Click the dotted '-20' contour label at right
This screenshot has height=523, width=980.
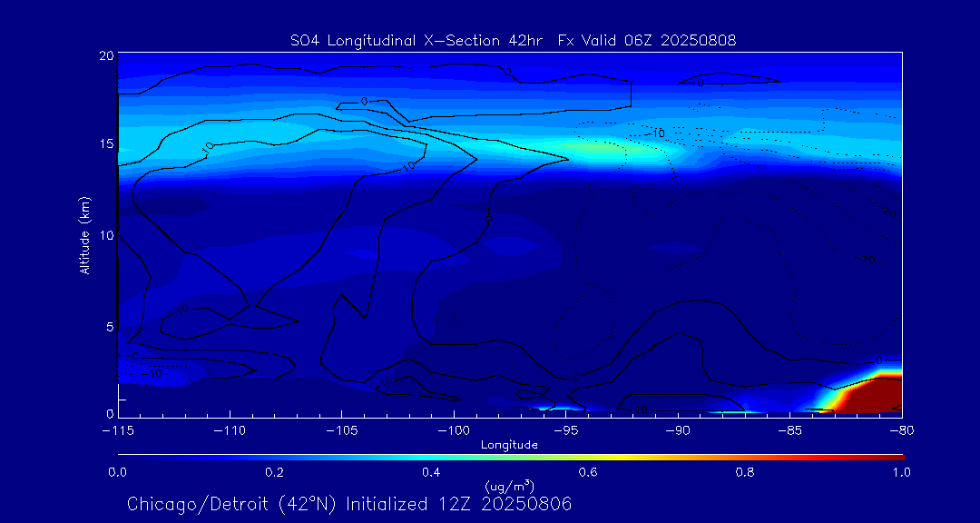pyautogui.click(x=888, y=213)
